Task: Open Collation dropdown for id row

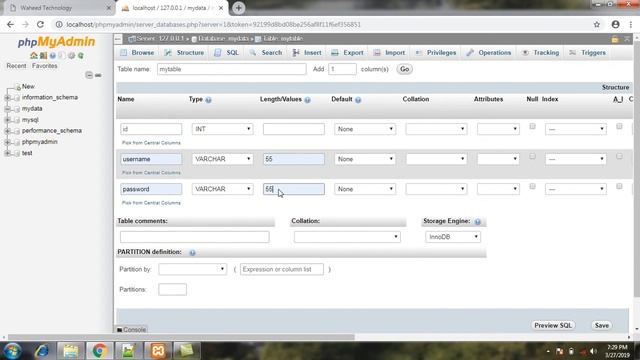Action: [436, 129]
